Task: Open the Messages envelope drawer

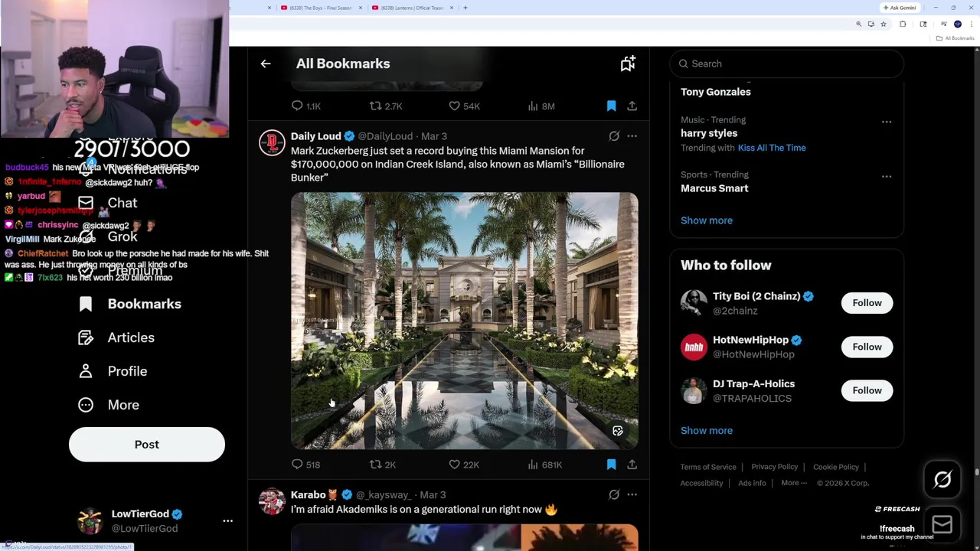Action: pos(942,524)
